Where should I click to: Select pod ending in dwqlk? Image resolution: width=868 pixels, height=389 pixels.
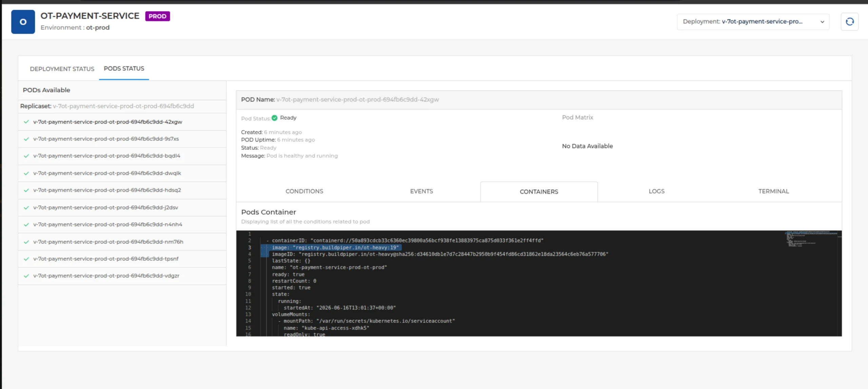click(122, 173)
